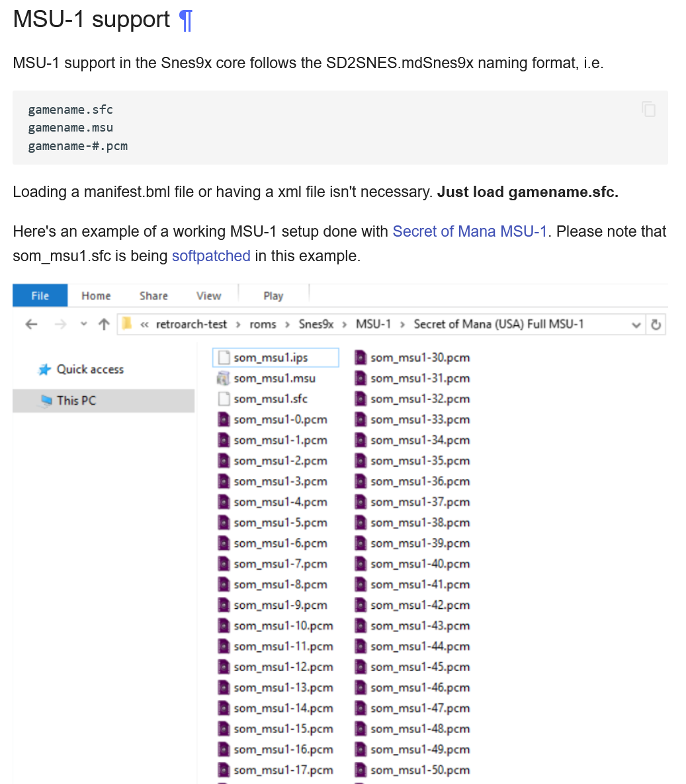Image resolution: width=686 pixels, height=784 pixels.
Task: Click the pilcrow permalink next to MSU-1 support
Action: pos(185,20)
